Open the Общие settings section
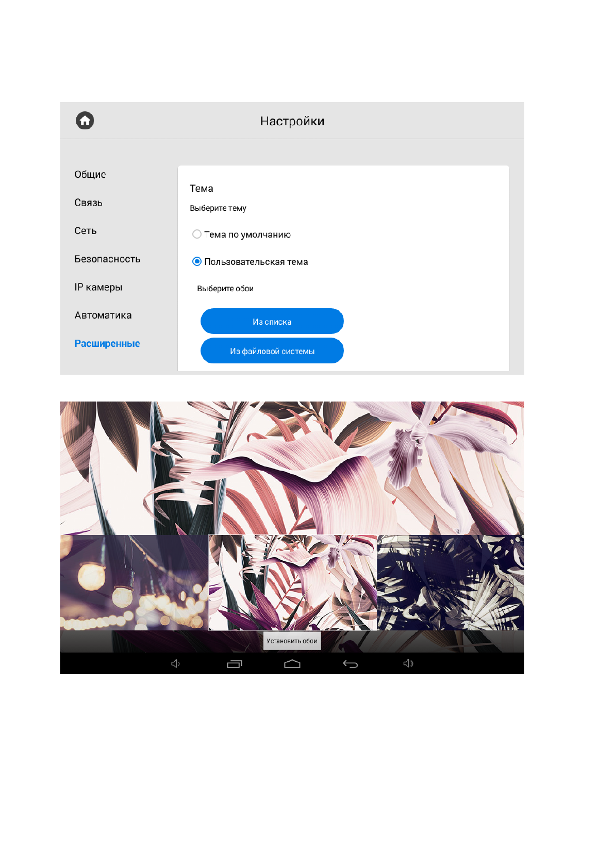The width and height of the screenshot is (614, 868). [90, 175]
